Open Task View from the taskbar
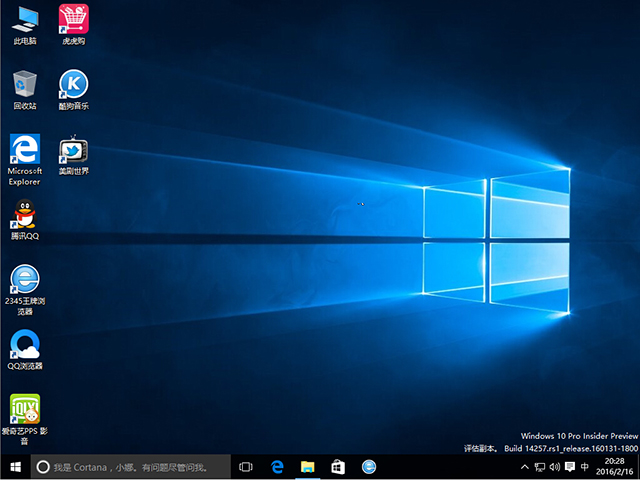Viewport: 640px width, 480px height. (x=246, y=467)
